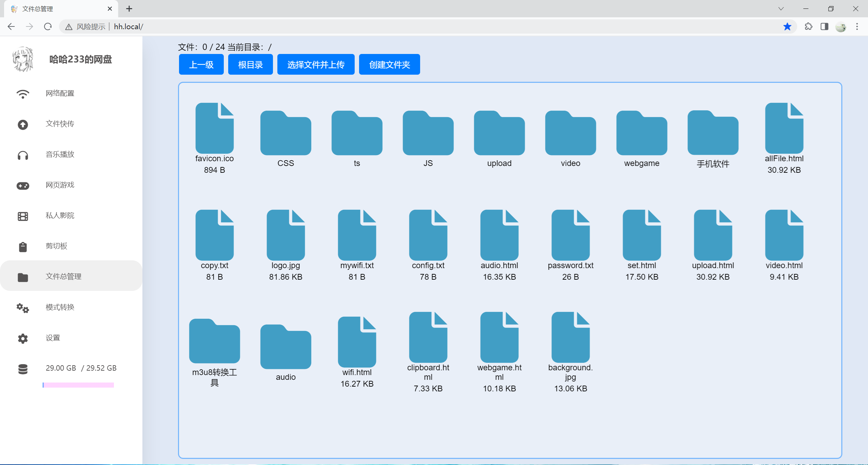Open the webgame folder
Viewport: 868px width, 465px height.
point(642,133)
